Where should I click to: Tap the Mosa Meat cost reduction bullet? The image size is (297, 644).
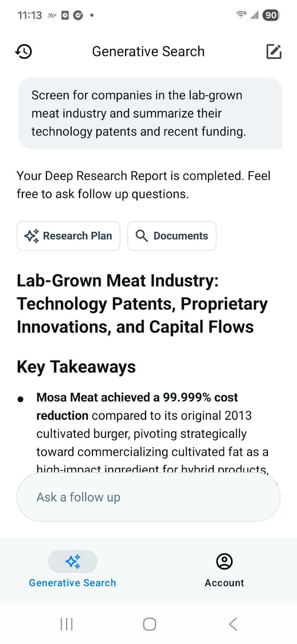pos(152,425)
